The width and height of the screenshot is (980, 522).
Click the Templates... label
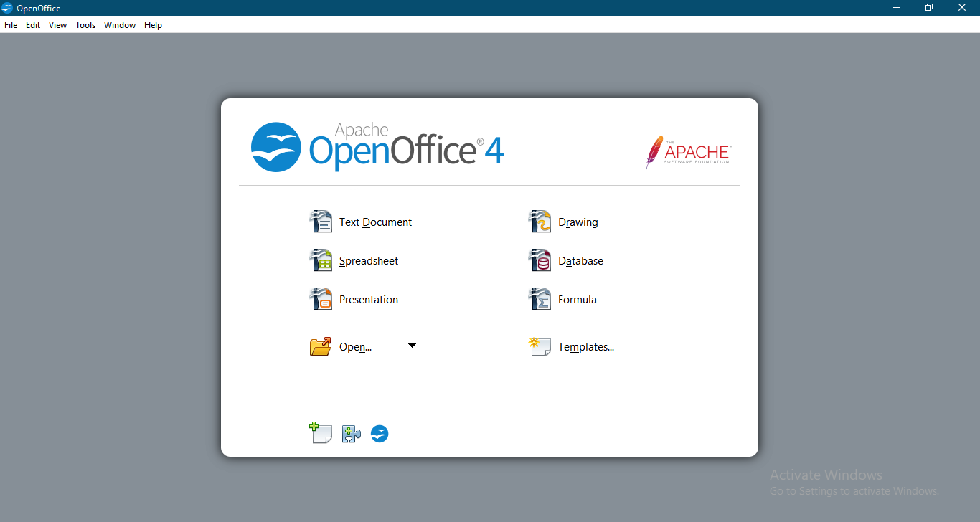click(586, 347)
